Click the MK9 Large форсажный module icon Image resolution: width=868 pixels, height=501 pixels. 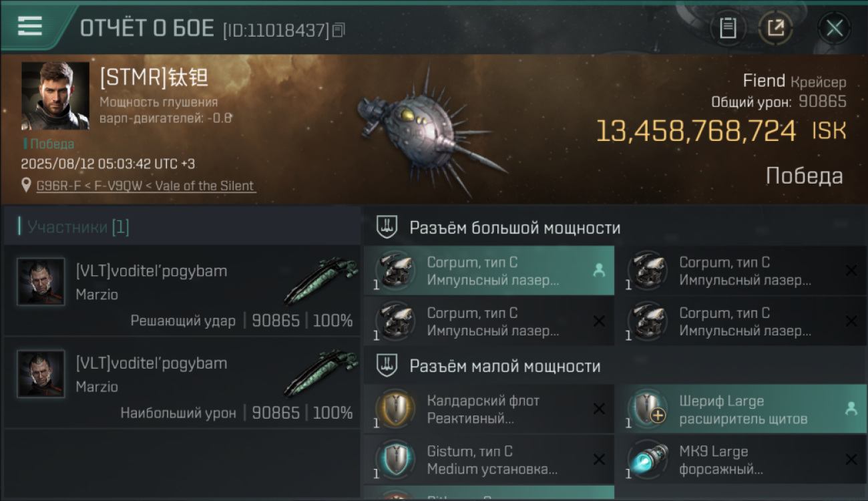[x=648, y=460]
